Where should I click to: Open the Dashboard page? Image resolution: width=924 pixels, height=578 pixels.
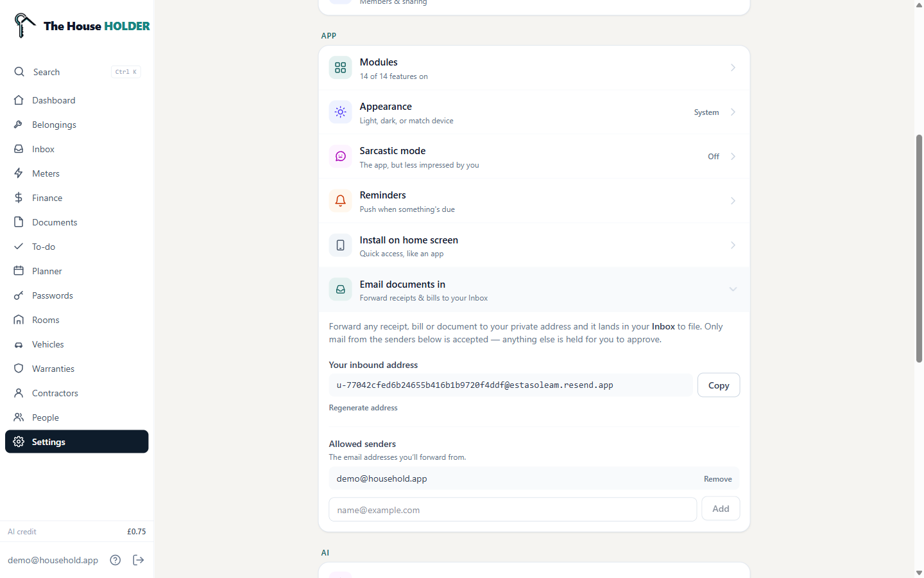(77, 100)
